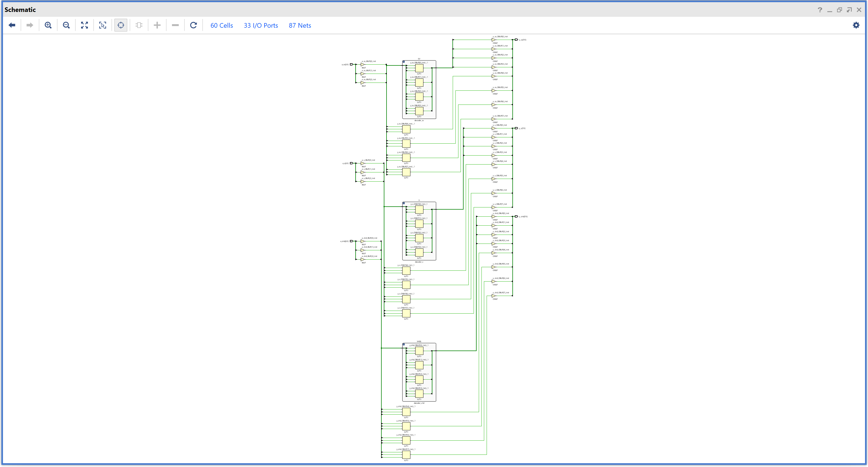Select the y_sv_OBUF[4]_inst_i_1 LUT3 cell
Screen dimensions: 868x467
[x=406, y=129]
